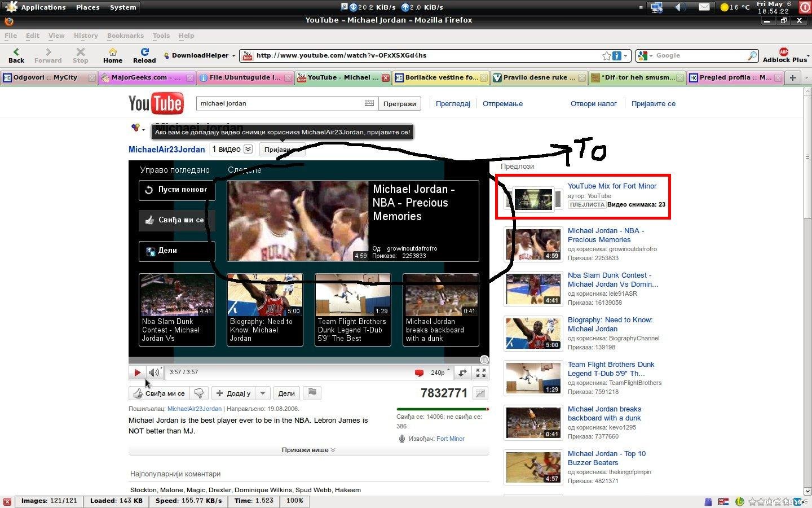The image size is (812, 508).
Task: Click the Reload toolbar icon
Action: 144,55
